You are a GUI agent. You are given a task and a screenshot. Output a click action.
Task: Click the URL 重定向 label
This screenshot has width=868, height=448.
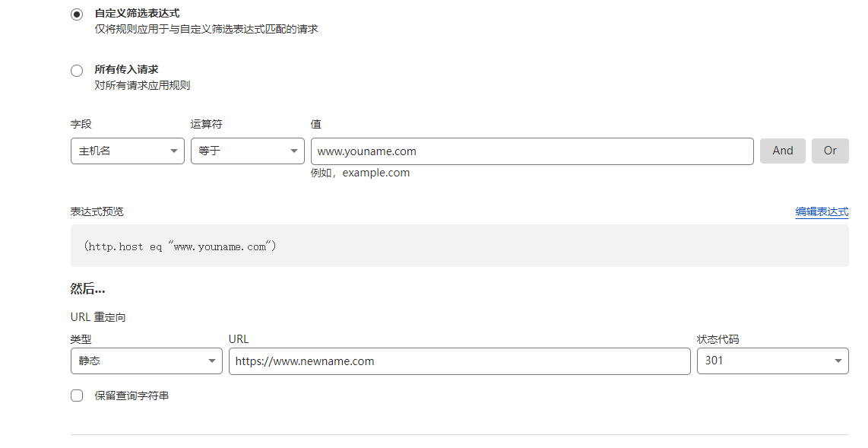coord(98,317)
